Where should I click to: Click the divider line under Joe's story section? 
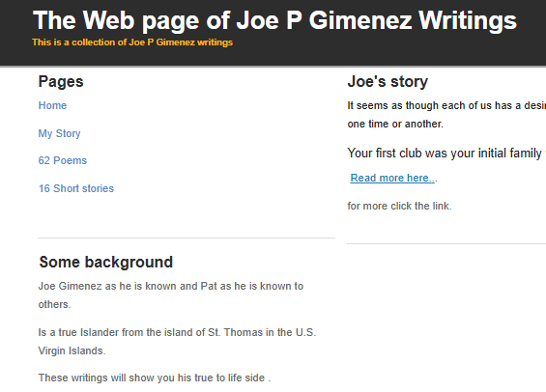click(446, 244)
